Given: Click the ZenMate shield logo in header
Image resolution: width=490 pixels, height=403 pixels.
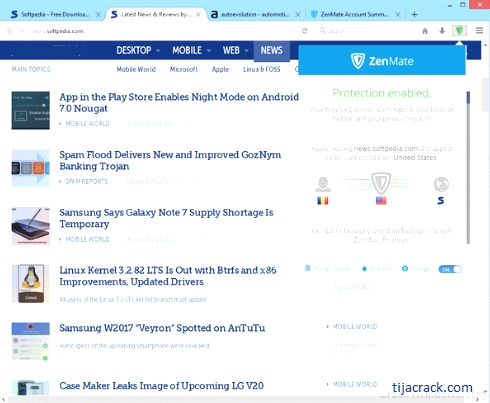Looking at the screenshot, I should click(358, 61).
